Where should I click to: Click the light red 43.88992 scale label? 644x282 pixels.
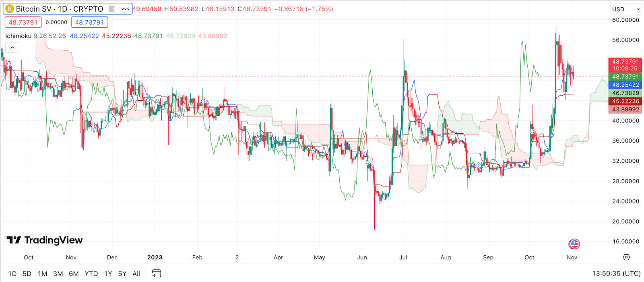pyautogui.click(x=625, y=109)
